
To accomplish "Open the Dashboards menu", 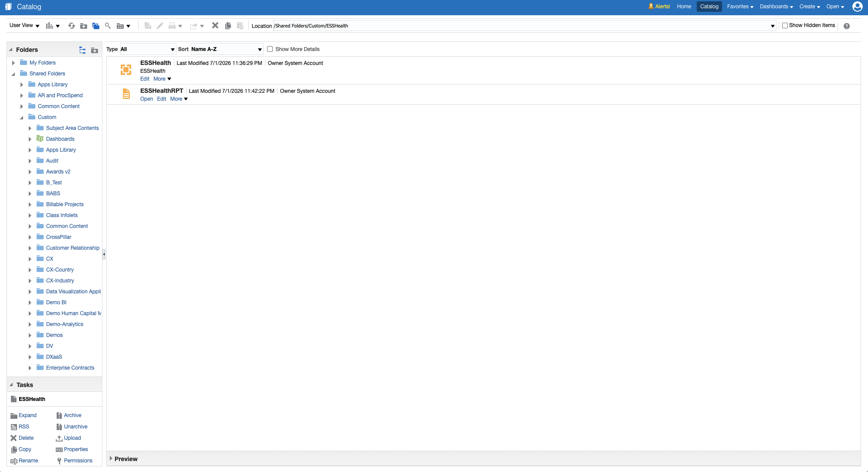I will click(x=776, y=7).
